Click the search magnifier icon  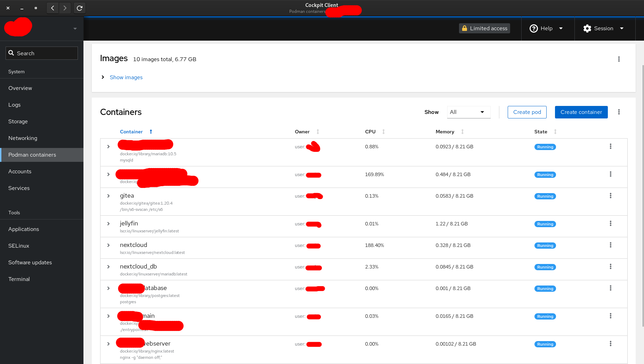pyautogui.click(x=11, y=53)
